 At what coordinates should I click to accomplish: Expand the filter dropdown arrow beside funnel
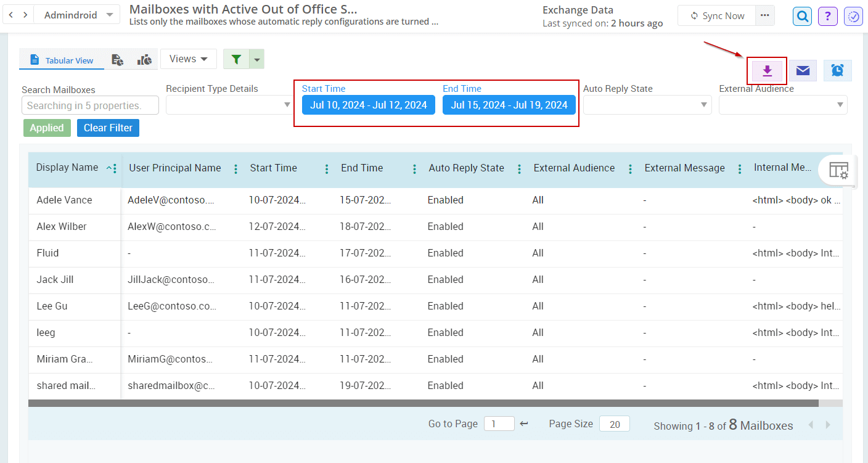click(x=258, y=59)
